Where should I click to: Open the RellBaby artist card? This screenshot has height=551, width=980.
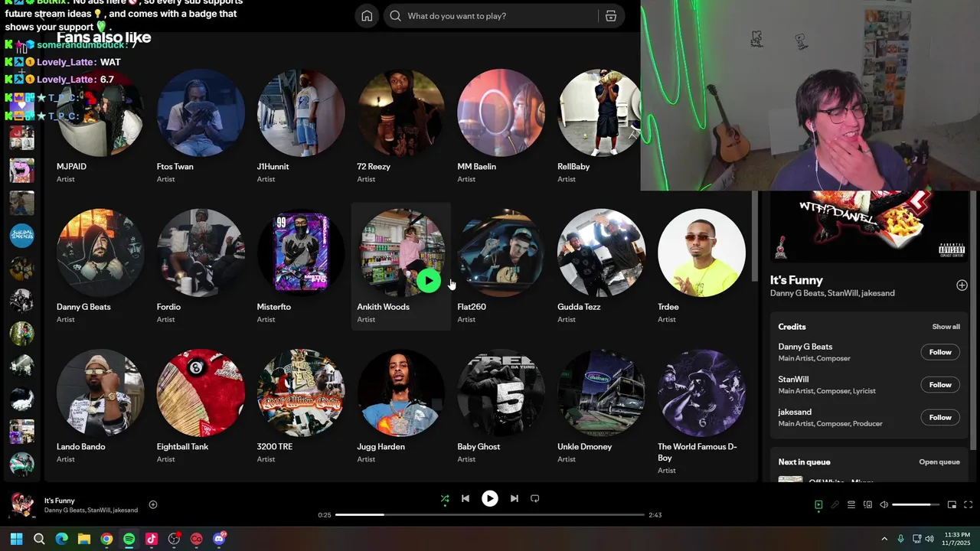click(x=599, y=126)
